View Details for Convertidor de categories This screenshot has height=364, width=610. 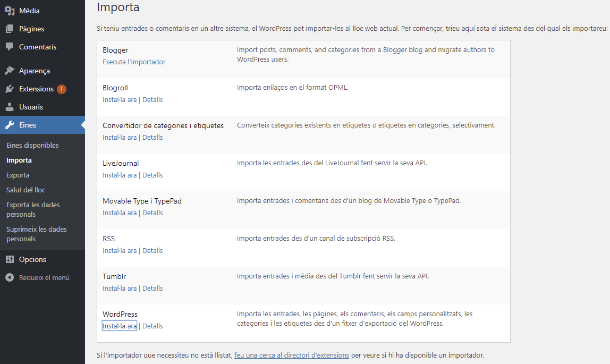pyautogui.click(x=152, y=137)
